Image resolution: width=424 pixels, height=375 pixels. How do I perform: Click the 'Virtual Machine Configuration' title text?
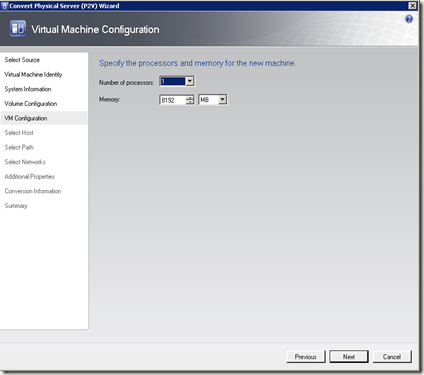click(x=95, y=29)
